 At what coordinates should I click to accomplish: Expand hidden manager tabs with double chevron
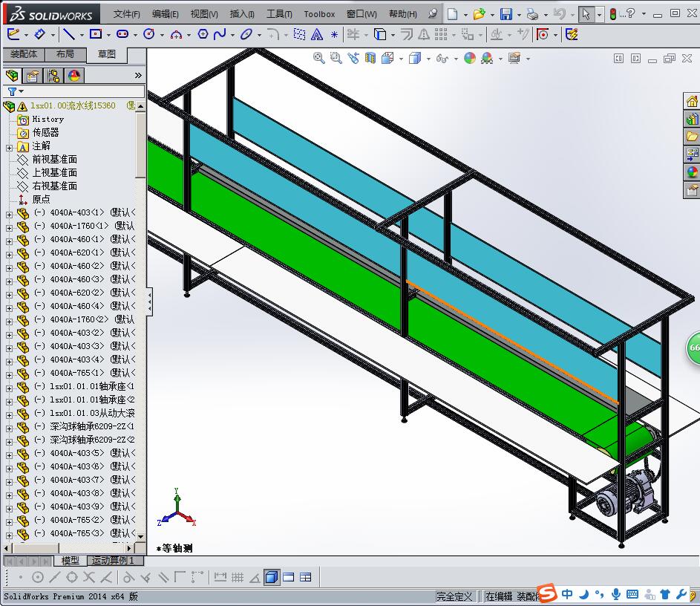tap(138, 76)
